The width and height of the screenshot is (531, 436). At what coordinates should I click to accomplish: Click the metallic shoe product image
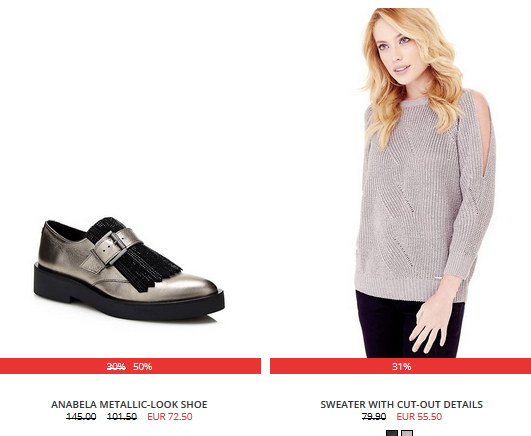pos(129,268)
